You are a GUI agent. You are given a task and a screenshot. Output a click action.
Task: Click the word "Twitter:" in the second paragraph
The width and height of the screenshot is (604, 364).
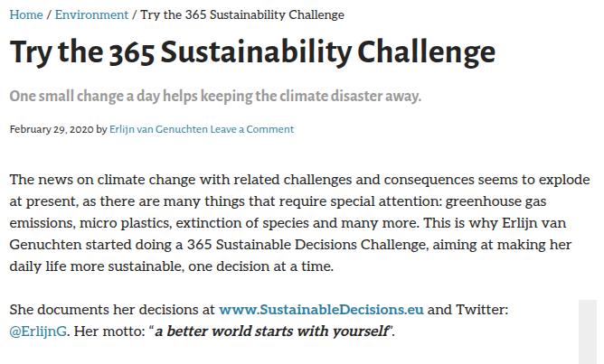tap(482, 310)
